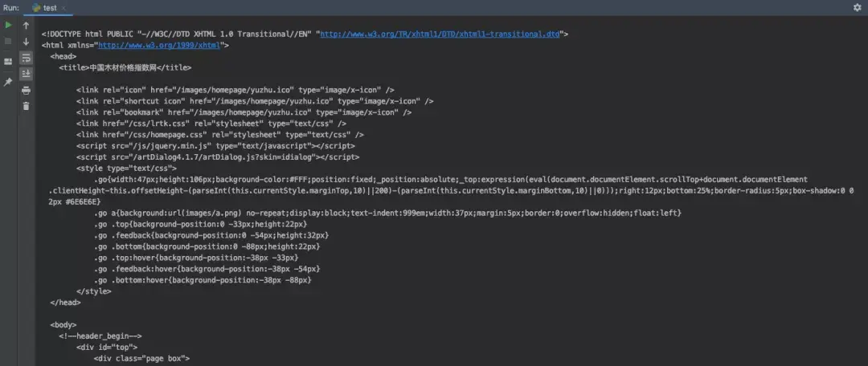Screen dimensions: 868x366
Task: Toggle Soft-Wrap for console output
Action: pyautogui.click(x=26, y=58)
